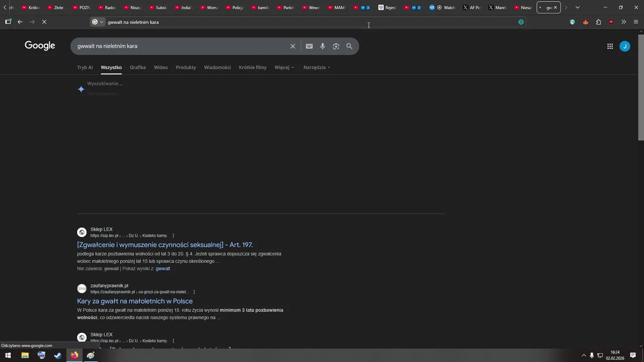
Task: Switch to Wideo results tab
Action: (161, 67)
